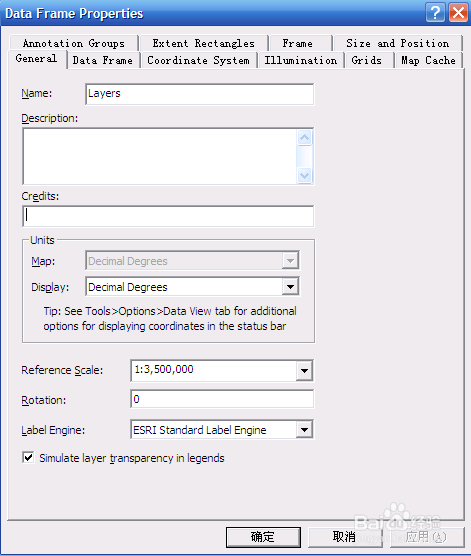Select the General tab
The height and width of the screenshot is (556, 471).
click(x=36, y=59)
